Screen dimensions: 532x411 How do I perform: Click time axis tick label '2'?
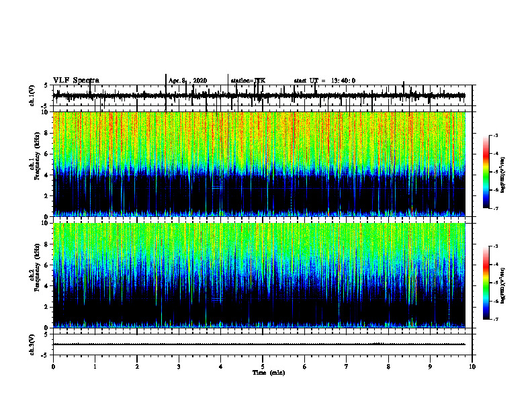pyautogui.click(x=137, y=367)
